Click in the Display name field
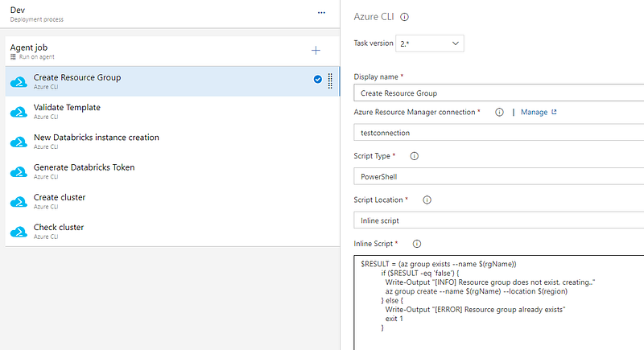 [498, 93]
